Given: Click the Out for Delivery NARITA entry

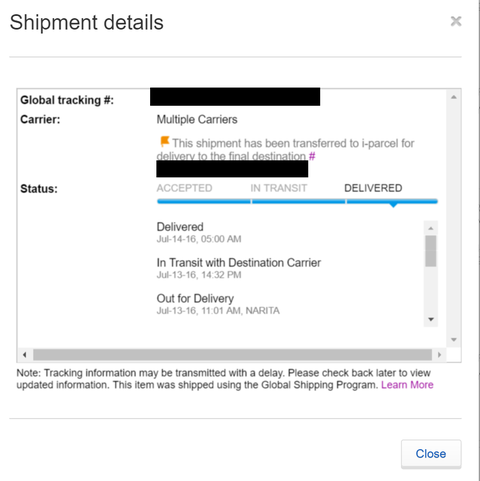Looking at the screenshot, I should pos(218,304).
